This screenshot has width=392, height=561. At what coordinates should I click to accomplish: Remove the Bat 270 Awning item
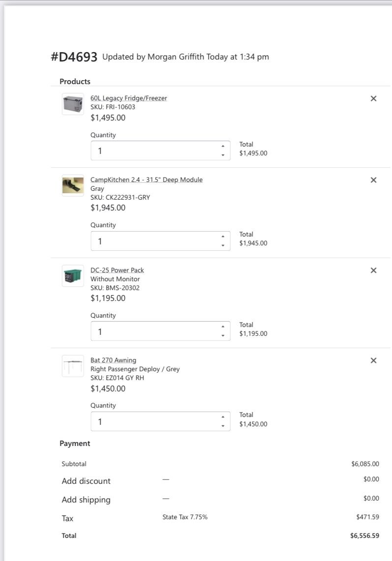[x=373, y=360]
